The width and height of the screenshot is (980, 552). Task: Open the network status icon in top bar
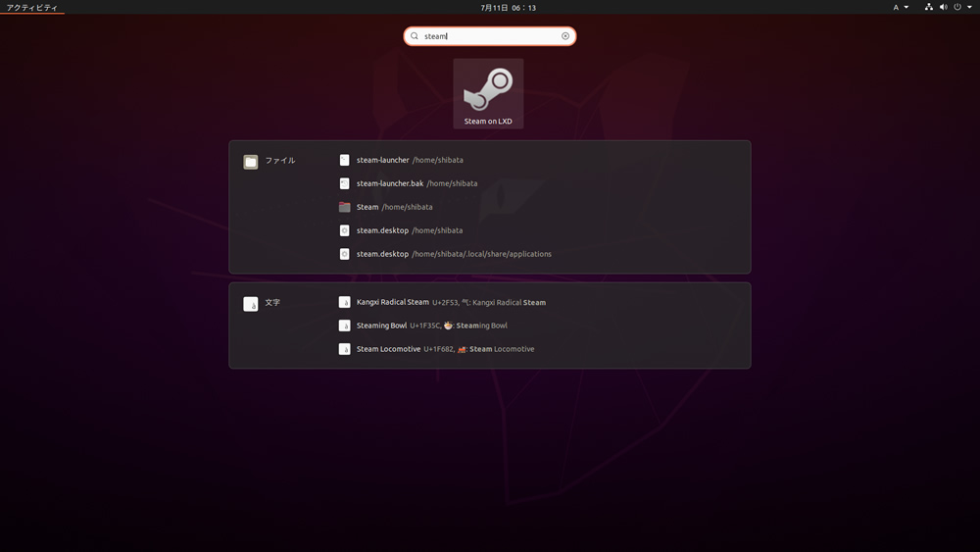tap(929, 7)
